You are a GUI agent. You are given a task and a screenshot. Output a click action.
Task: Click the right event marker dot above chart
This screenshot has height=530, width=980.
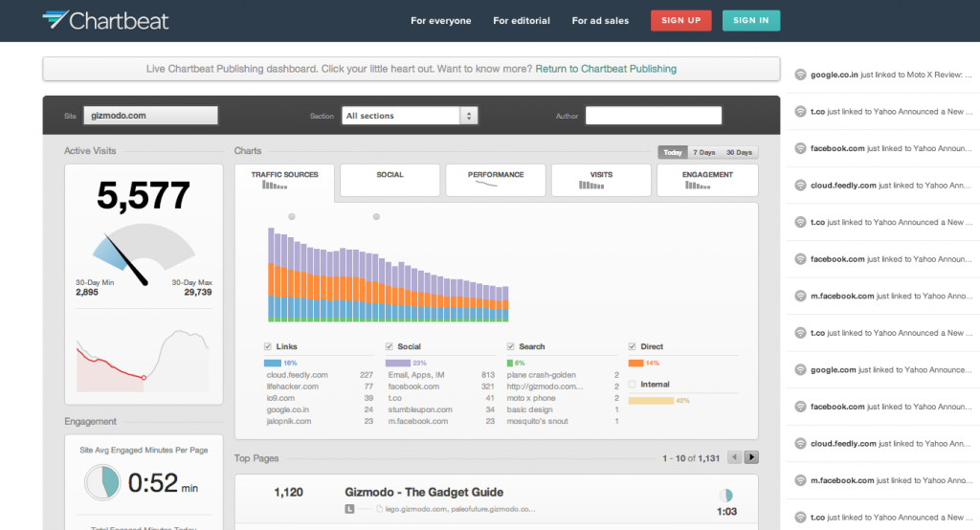376,217
